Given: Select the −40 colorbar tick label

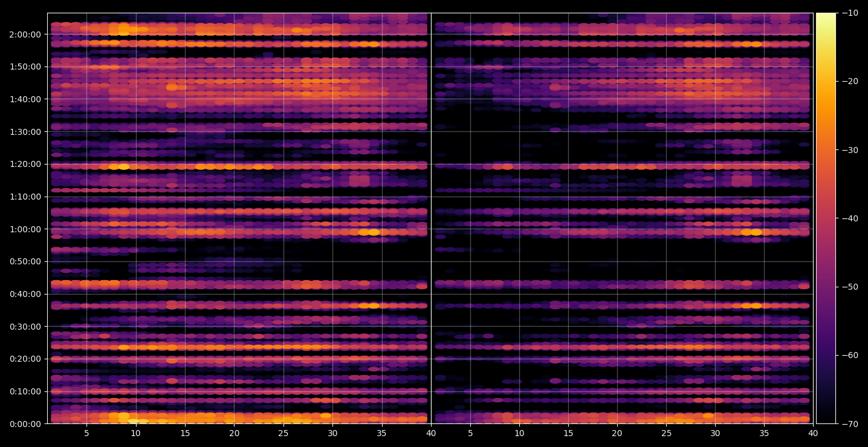Looking at the screenshot, I should 849,218.
